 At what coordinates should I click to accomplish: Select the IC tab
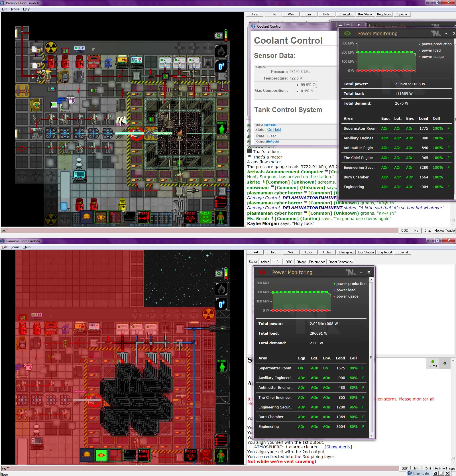click(x=277, y=262)
